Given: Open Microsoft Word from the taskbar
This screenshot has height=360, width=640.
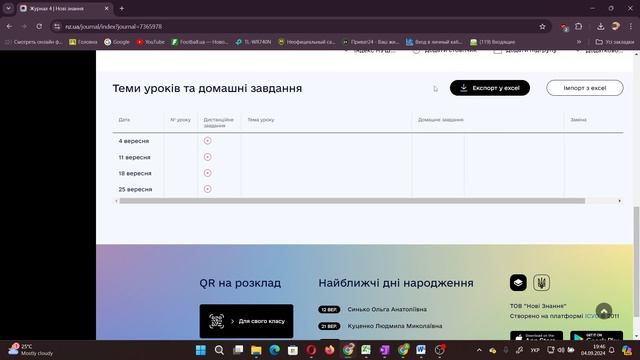Looking at the screenshot, I should point(421,350).
